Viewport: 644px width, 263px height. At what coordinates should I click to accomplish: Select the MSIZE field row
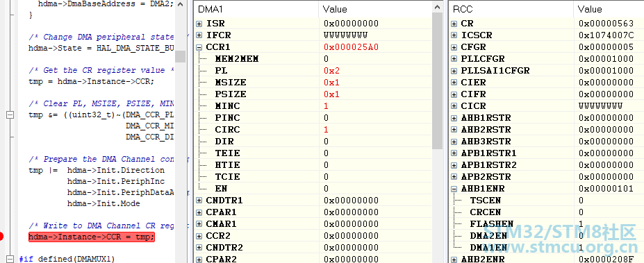coord(313,83)
